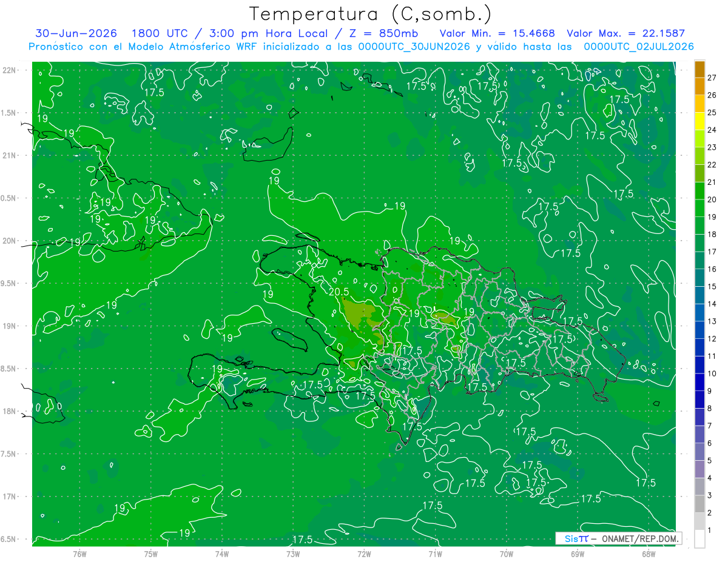The width and height of the screenshot is (728, 562).
Task: Click the bright yellow legend swatch
Action: click(x=699, y=121)
